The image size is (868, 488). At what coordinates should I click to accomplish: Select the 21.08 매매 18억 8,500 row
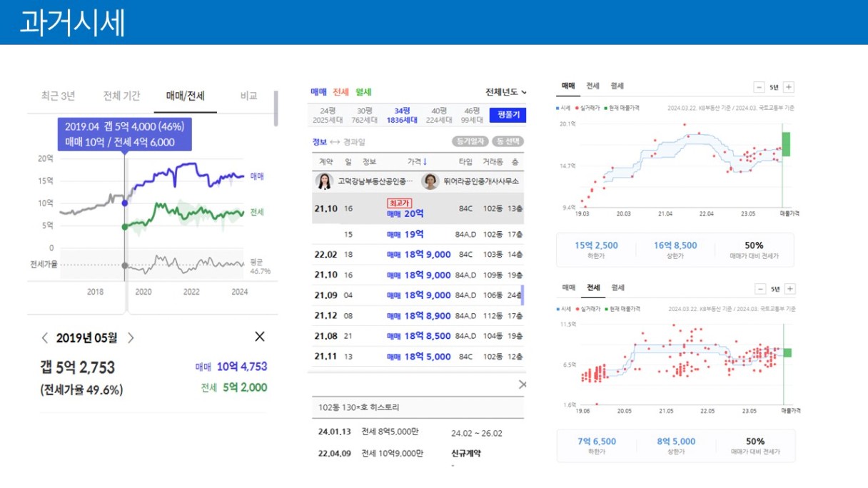pyautogui.click(x=418, y=336)
